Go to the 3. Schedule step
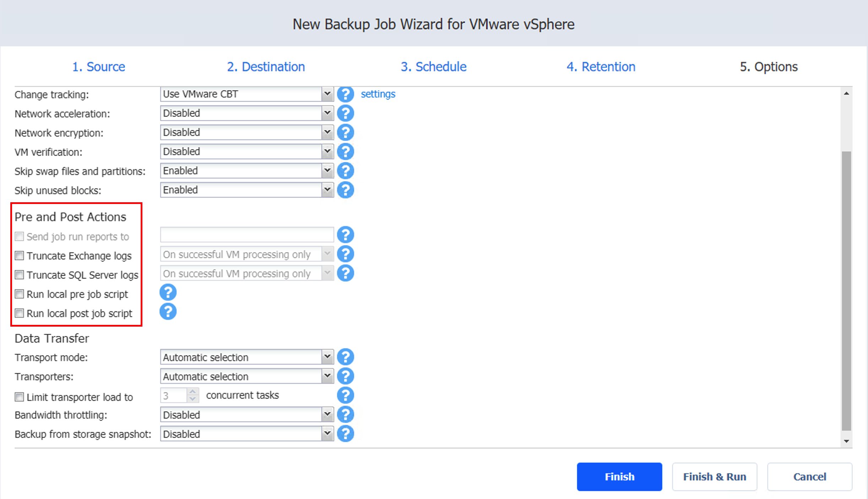Screen dimensions: 868x499 click(434, 67)
